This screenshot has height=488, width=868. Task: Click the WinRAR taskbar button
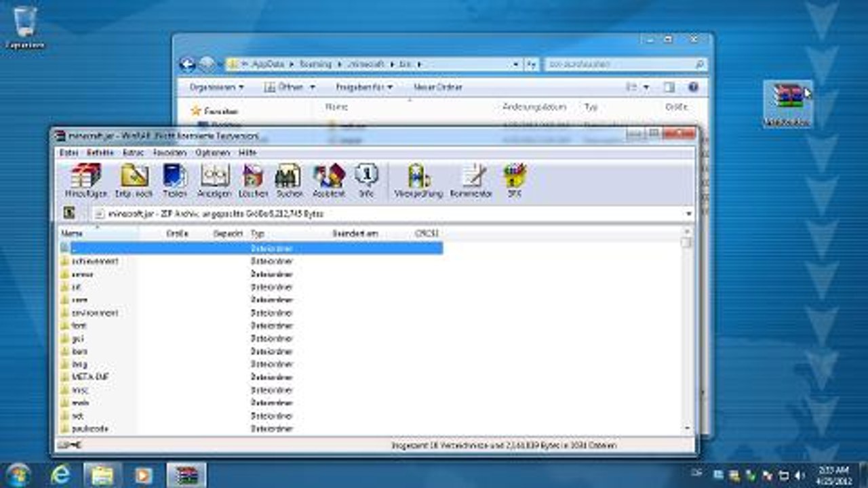186,475
